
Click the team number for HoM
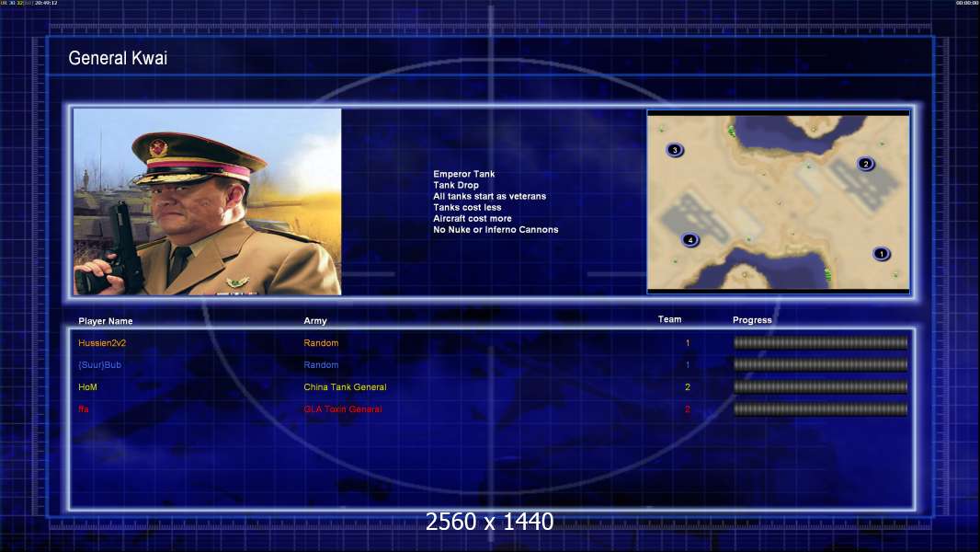point(688,387)
